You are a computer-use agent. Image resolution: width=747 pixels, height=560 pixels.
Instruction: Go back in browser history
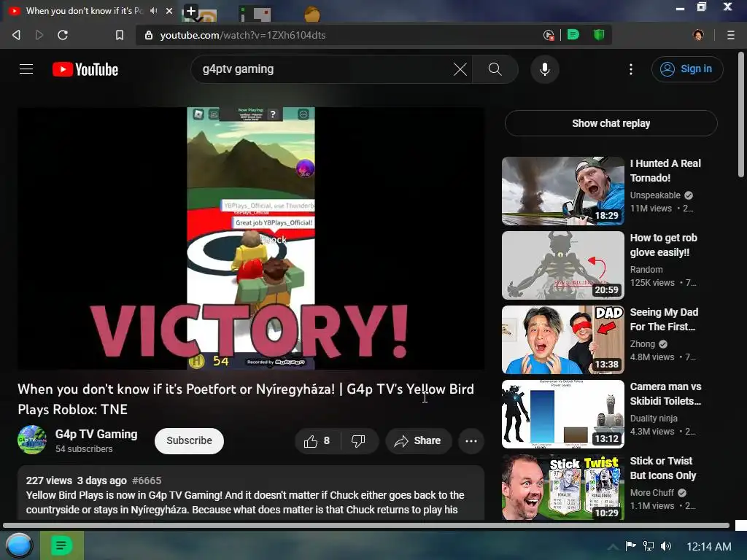(x=16, y=35)
